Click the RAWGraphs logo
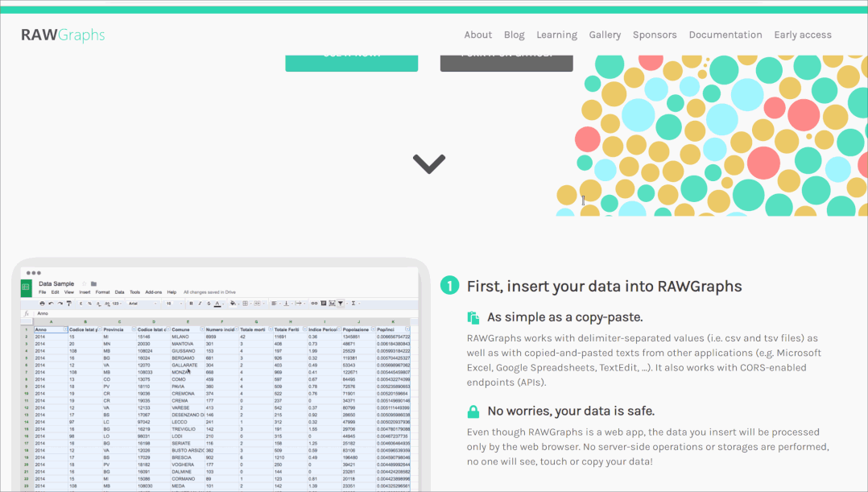The height and width of the screenshot is (492, 868). 63,35
